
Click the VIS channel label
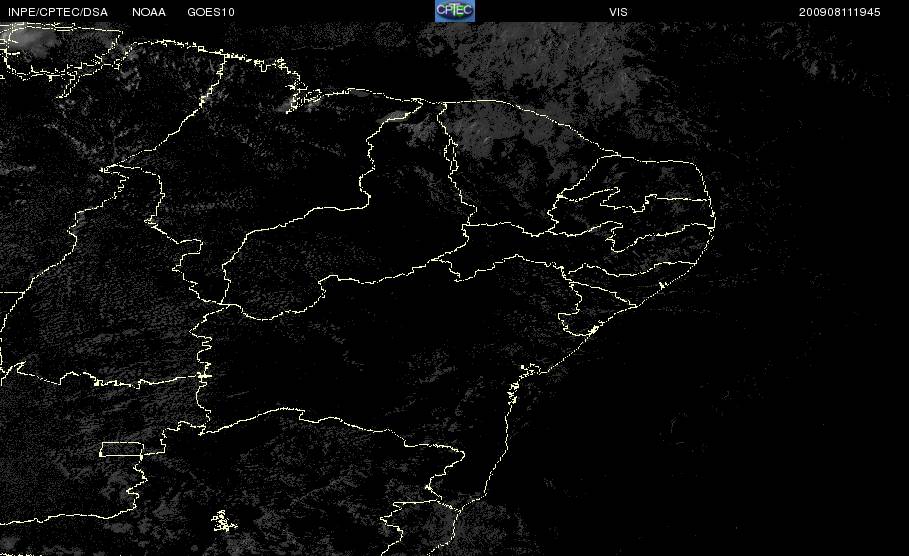[x=618, y=12]
